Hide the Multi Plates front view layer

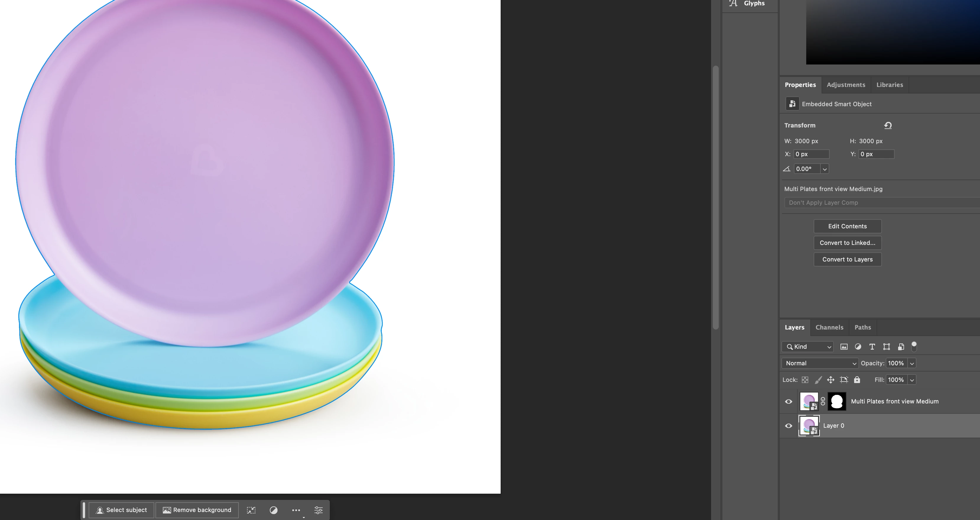coord(788,401)
